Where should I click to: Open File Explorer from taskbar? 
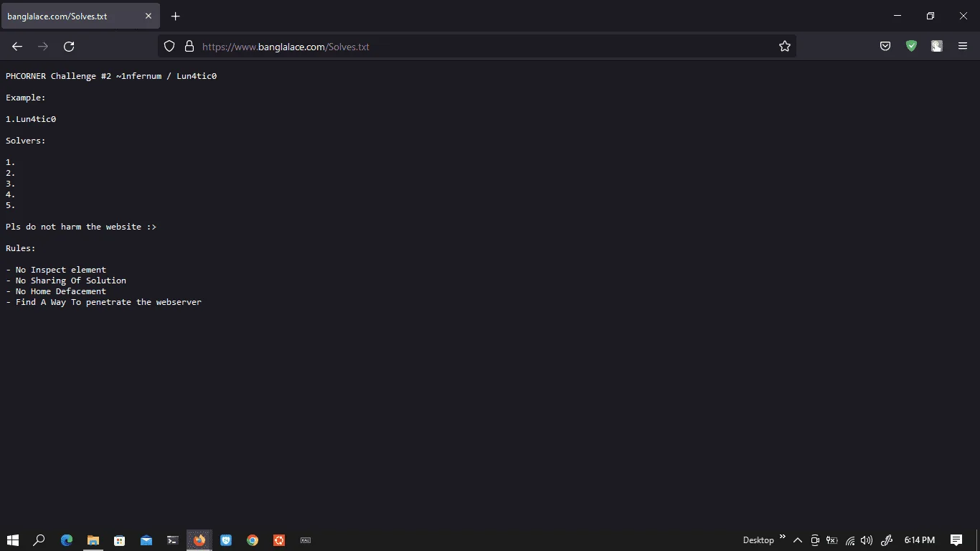[x=93, y=540]
